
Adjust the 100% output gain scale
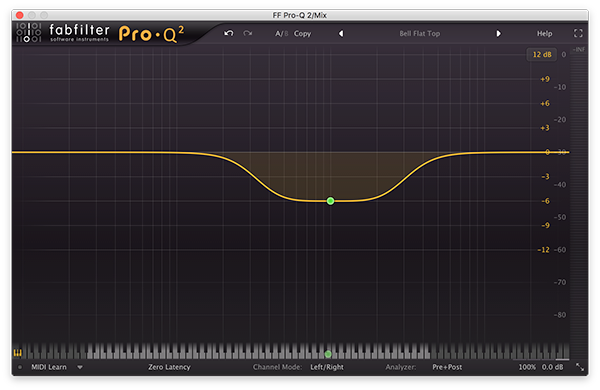coord(527,367)
